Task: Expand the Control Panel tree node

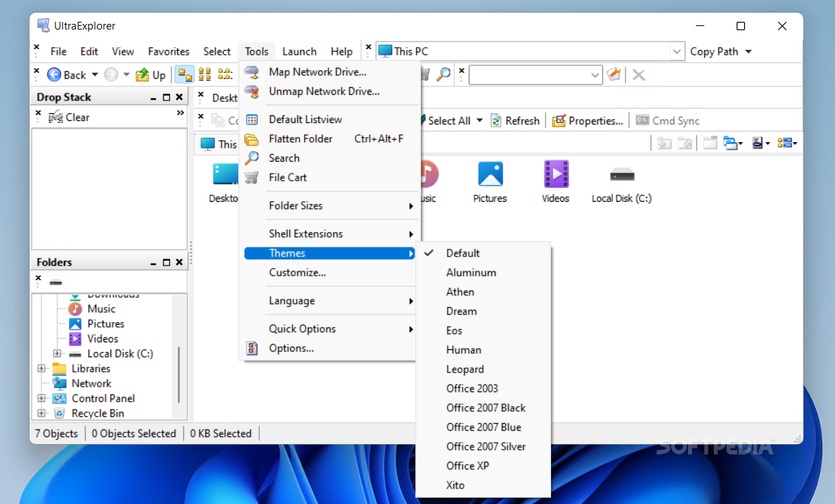Action: click(41, 398)
